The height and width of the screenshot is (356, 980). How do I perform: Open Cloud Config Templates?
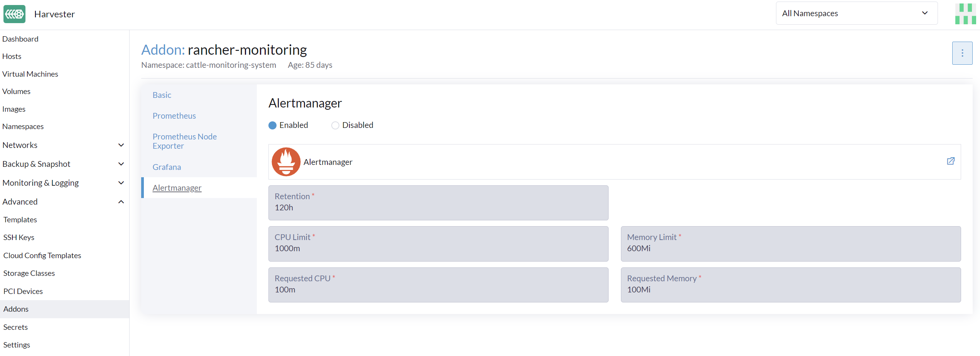coord(42,255)
